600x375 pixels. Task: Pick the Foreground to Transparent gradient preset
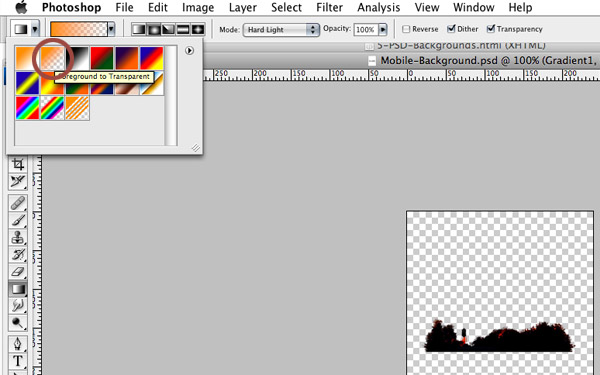coord(52,58)
